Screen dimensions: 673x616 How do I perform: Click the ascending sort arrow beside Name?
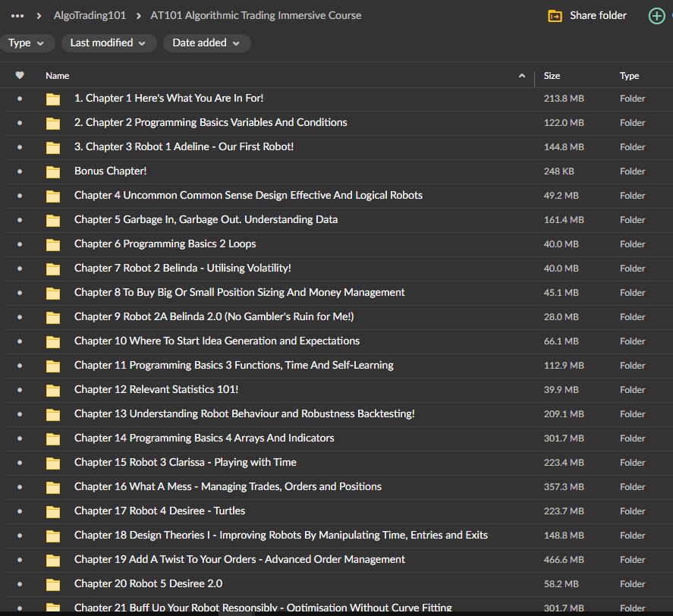click(x=522, y=76)
